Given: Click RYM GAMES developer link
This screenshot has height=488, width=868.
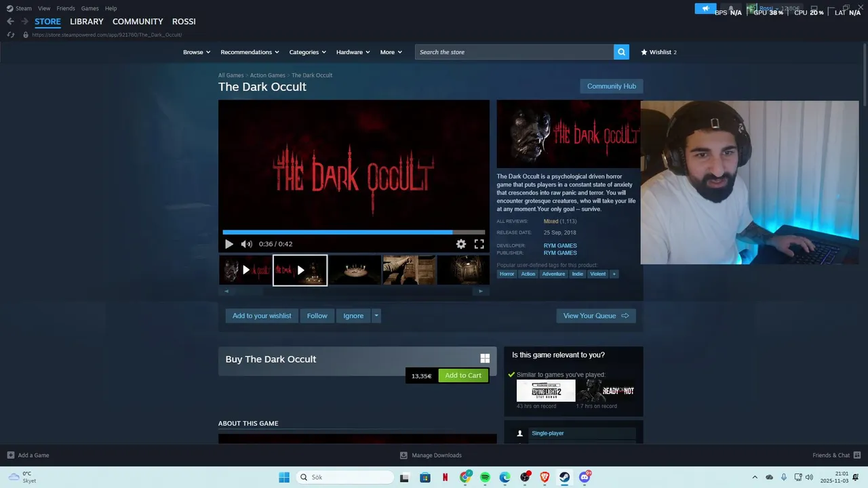Looking at the screenshot, I should pos(560,245).
